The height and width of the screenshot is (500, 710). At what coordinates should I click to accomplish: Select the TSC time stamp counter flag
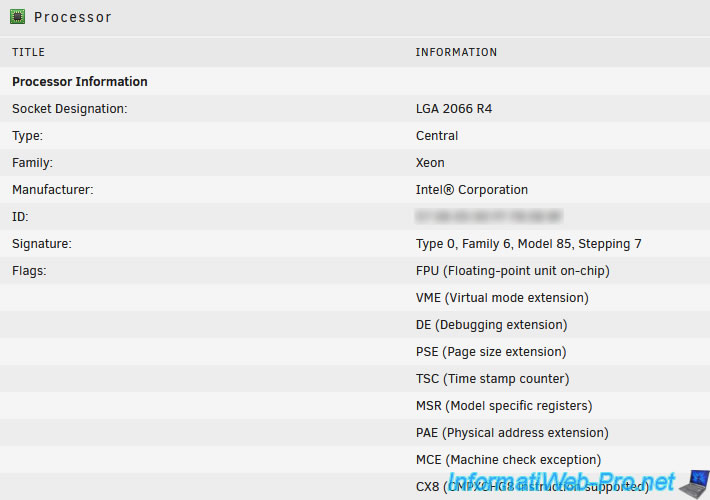492,379
